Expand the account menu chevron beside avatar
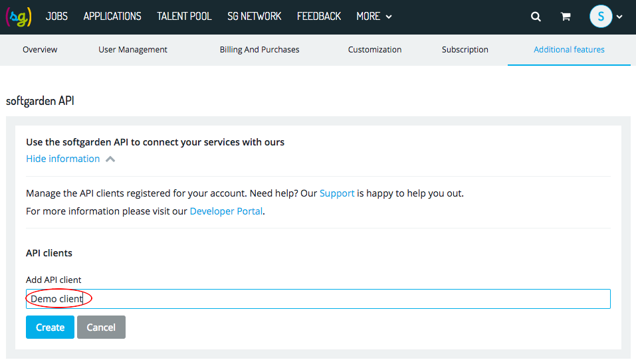 (619, 17)
